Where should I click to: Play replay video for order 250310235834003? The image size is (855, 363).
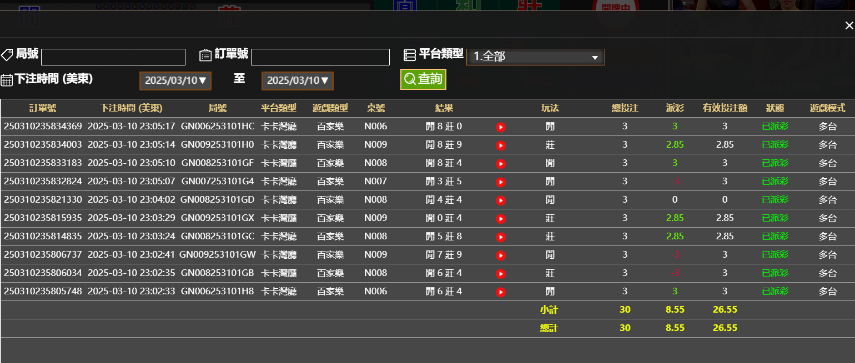point(501,146)
